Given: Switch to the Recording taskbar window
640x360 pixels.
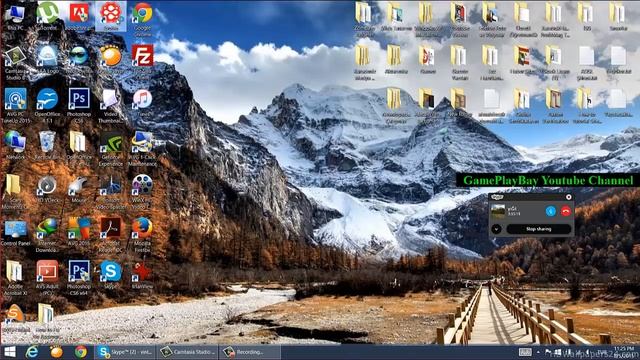Looking at the screenshot, I should coord(250,352).
